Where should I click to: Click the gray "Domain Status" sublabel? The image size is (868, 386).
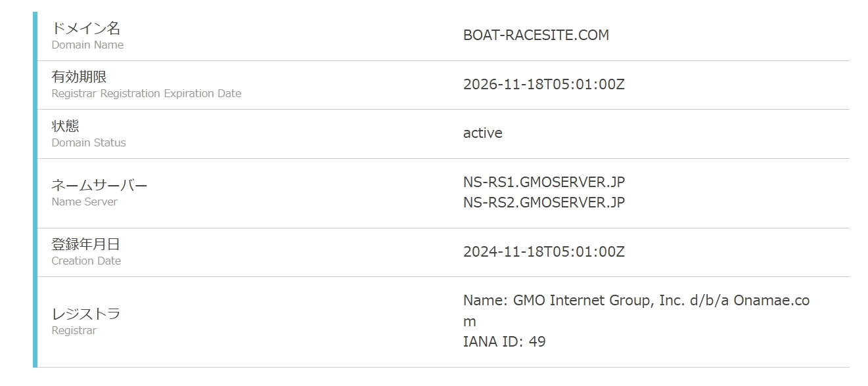pos(89,142)
